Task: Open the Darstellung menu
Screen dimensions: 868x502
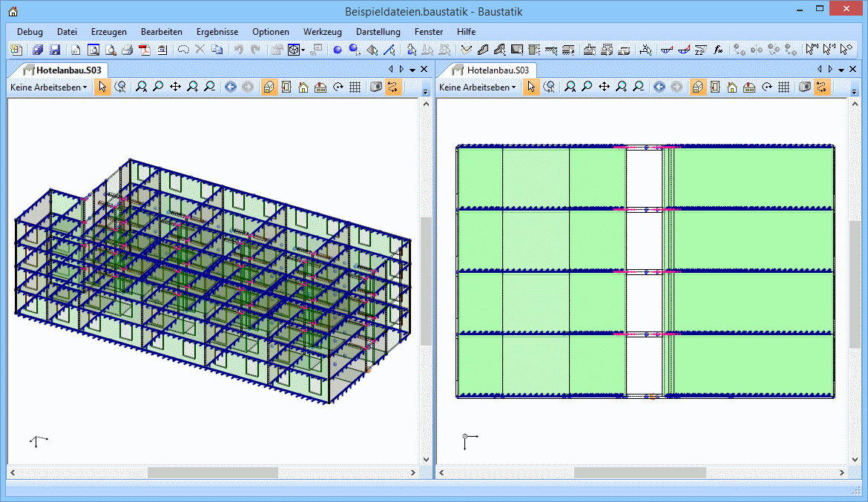Action: point(378,32)
